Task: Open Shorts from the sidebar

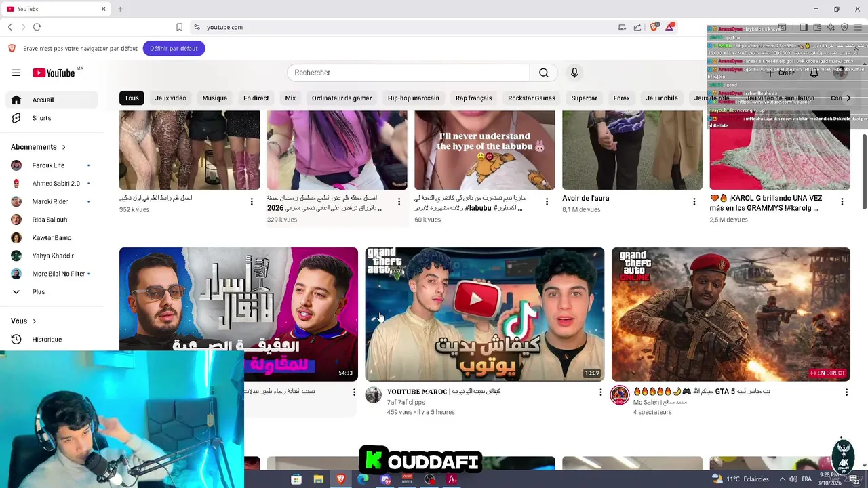Action: tap(51, 118)
